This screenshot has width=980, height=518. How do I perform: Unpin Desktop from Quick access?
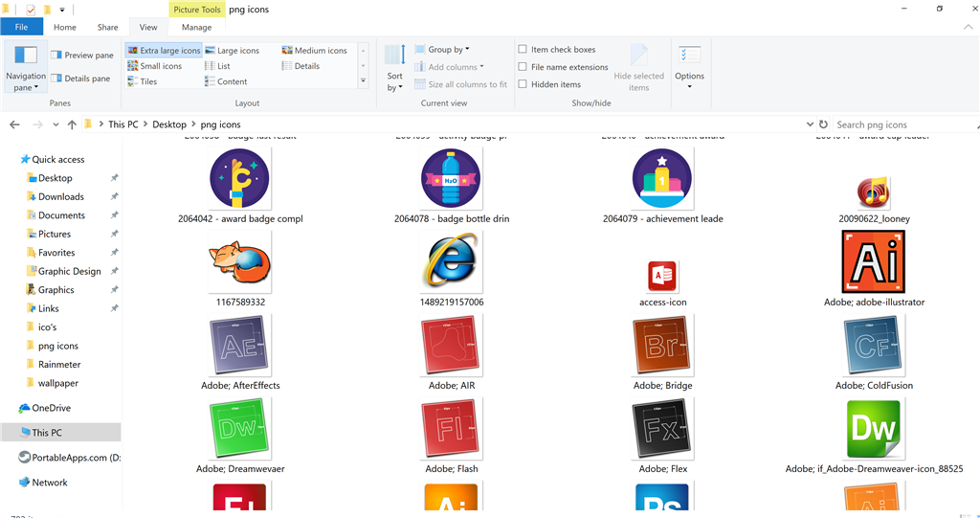(x=115, y=178)
